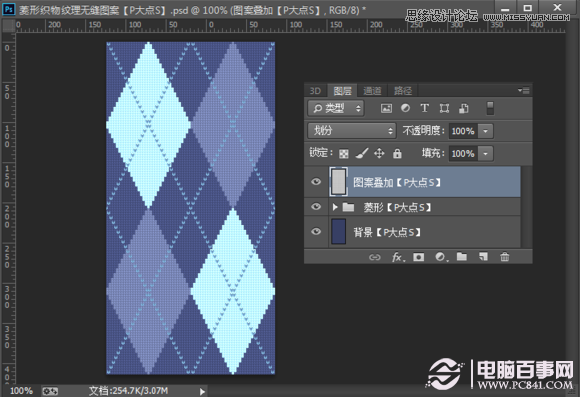Viewport: 580px width, 397px height.
Task: Lock all padlock icon
Action: 397,153
